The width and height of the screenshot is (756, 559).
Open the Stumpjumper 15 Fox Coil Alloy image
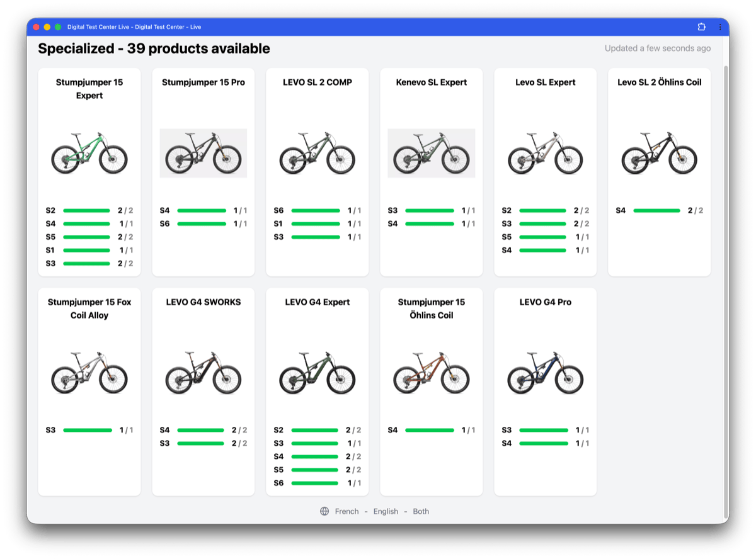pyautogui.click(x=89, y=373)
